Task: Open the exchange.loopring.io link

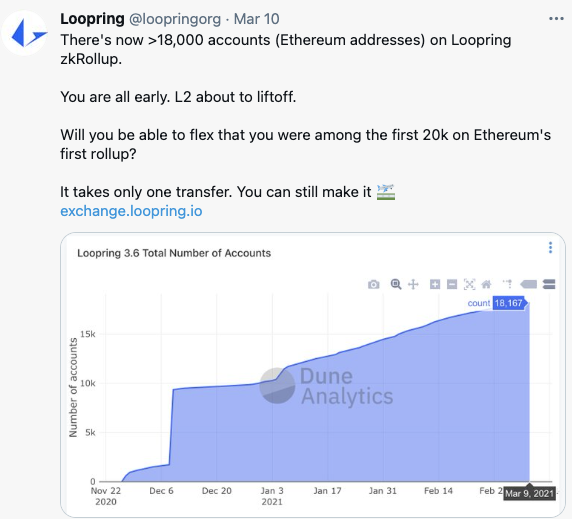Action: tap(131, 211)
